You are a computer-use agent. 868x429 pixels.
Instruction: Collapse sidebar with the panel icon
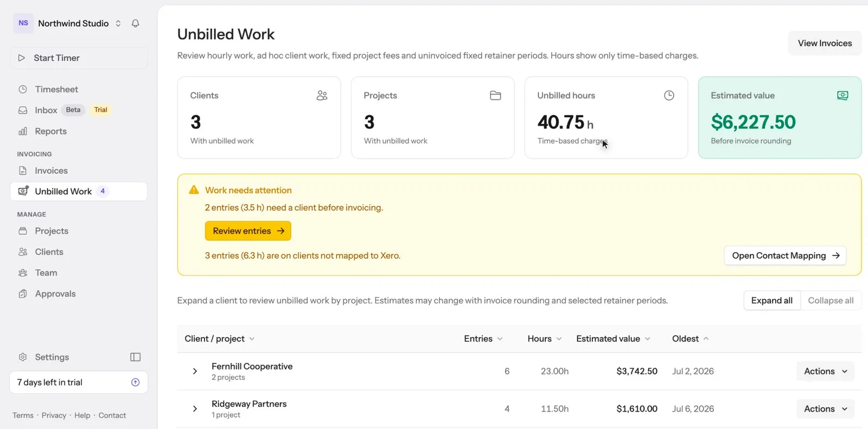click(x=136, y=357)
